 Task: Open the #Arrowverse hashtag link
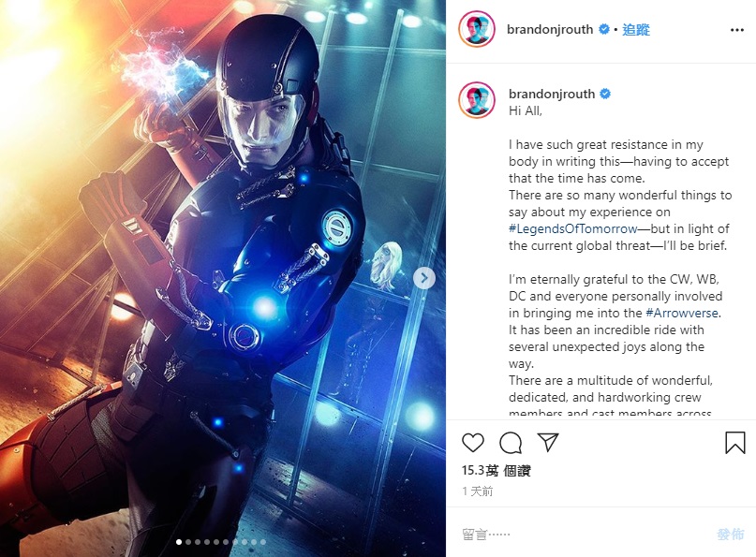coord(682,314)
